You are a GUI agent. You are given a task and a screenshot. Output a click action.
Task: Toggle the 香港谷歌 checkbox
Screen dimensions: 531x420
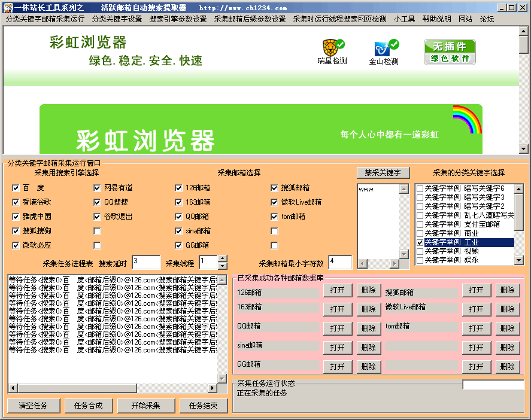coord(16,202)
